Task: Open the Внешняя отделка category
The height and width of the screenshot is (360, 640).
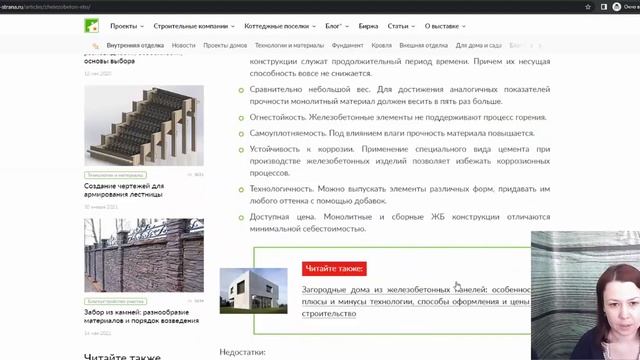Action: point(423,45)
